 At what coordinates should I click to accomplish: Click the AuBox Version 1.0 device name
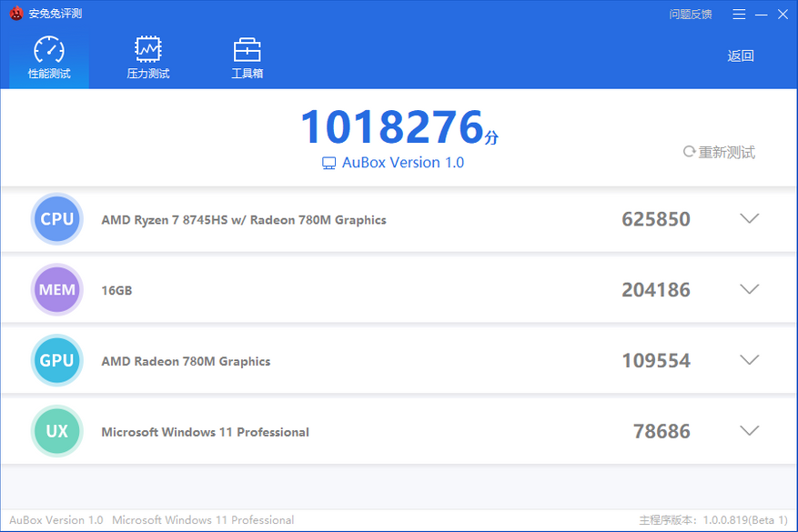[x=402, y=162]
